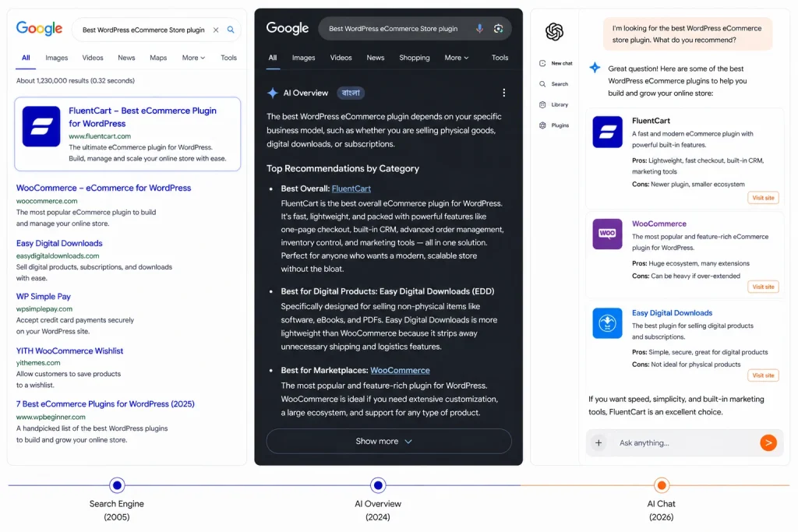Viewport: 798px width, 532px height.
Task: Click the Google Lens camera icon
Action: [x=498, y=29]
